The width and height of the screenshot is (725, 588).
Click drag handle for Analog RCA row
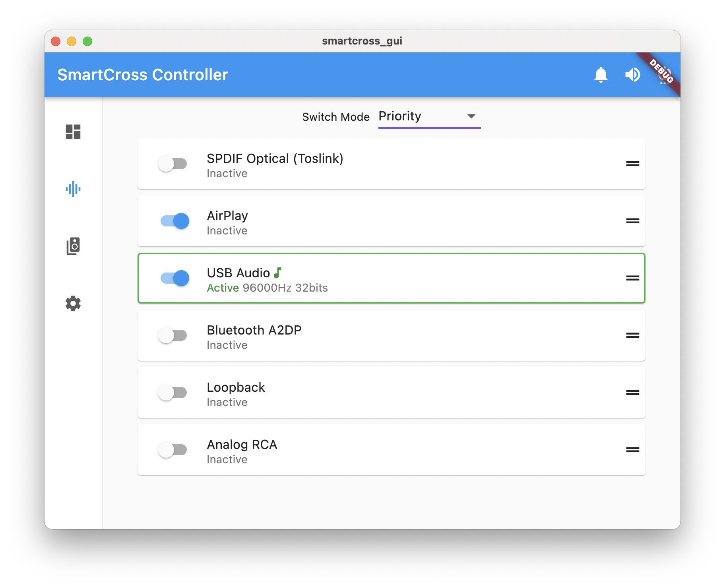coord(633,450)
